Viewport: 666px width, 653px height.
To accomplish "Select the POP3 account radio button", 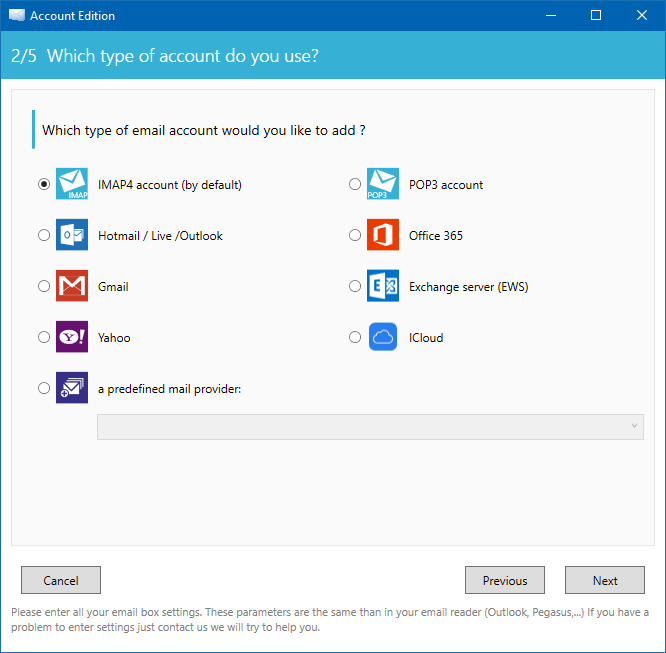I will click(x=355, y=184).
